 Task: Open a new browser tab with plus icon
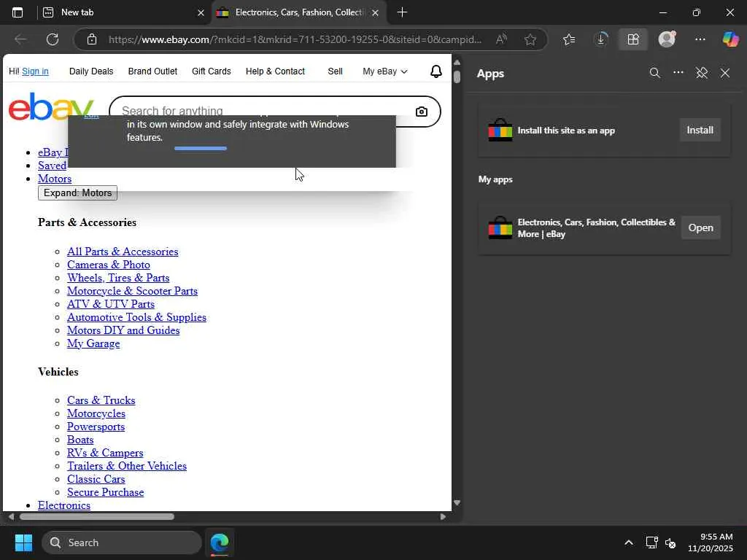[x=402, y=12]
